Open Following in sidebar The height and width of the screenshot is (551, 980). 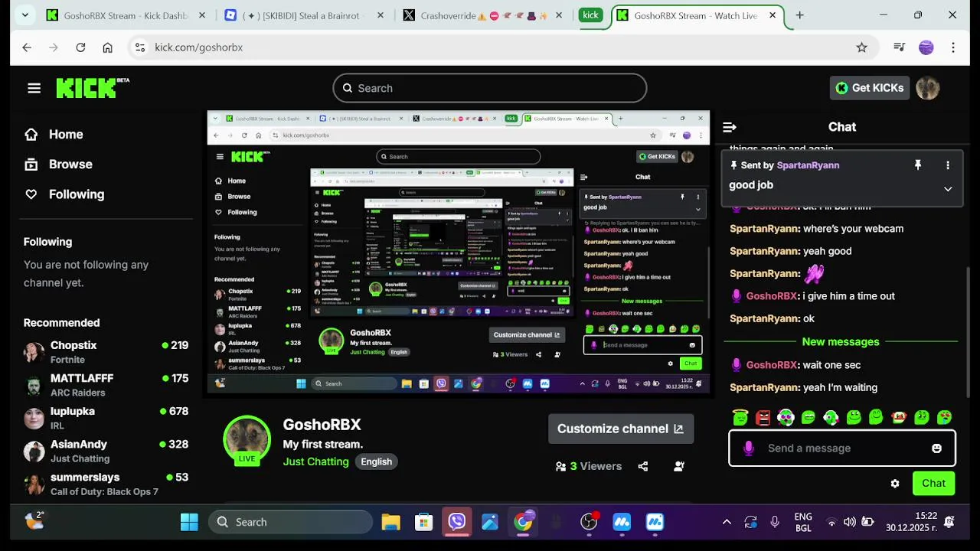pos(64,194)
